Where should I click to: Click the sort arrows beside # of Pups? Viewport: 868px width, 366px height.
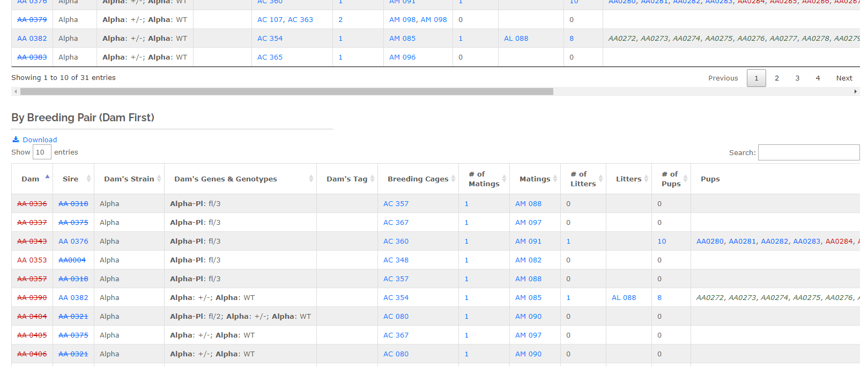tap(685, 179)
